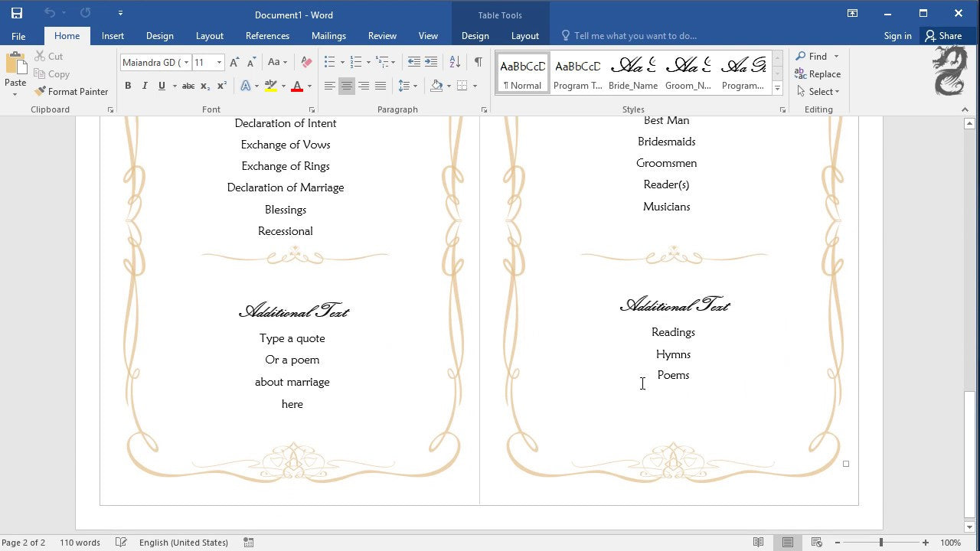
Task: Toggle underline formatting
Action: coord(160,86)
